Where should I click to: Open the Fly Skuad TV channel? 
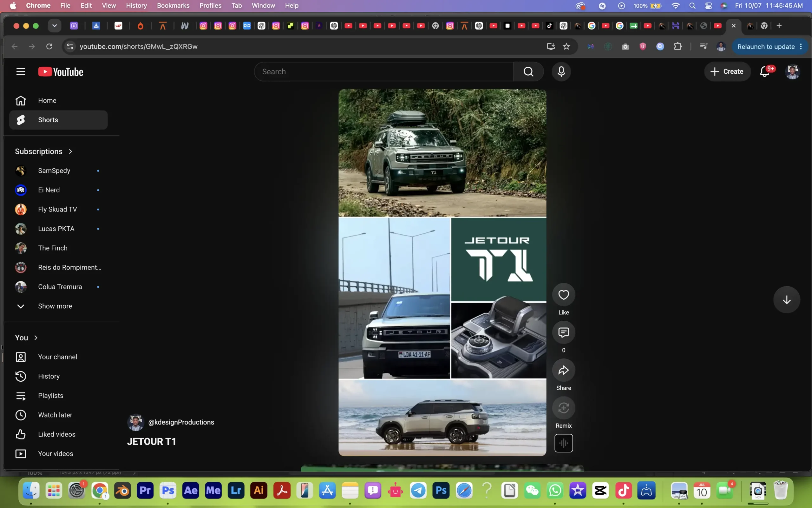pyautogui.click(x=58, y=209)
